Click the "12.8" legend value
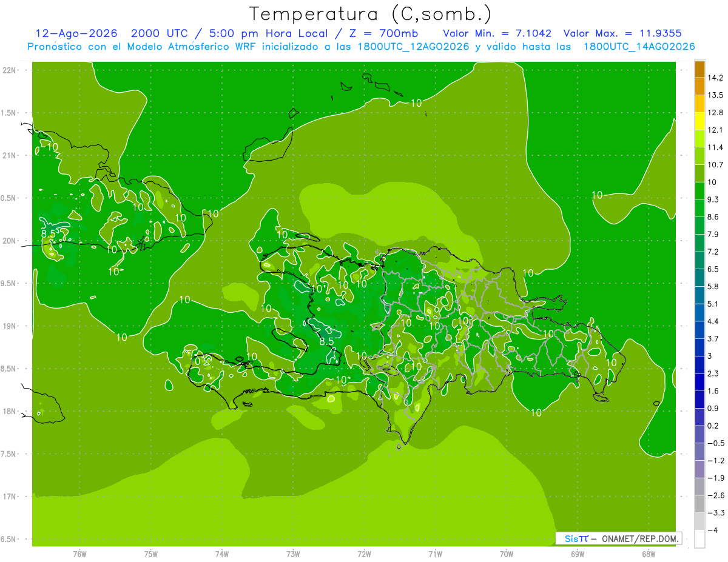This screenshot has width=728, height=562. pyautogui.click(x=716, y=113)
